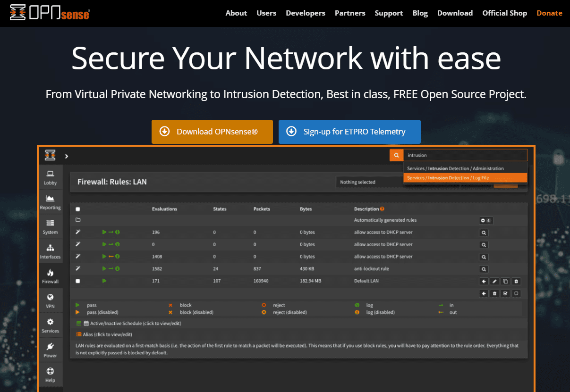
Task: Inspect the rule with 1408 evaluations via its magnifier
Action: coord(484,257)
